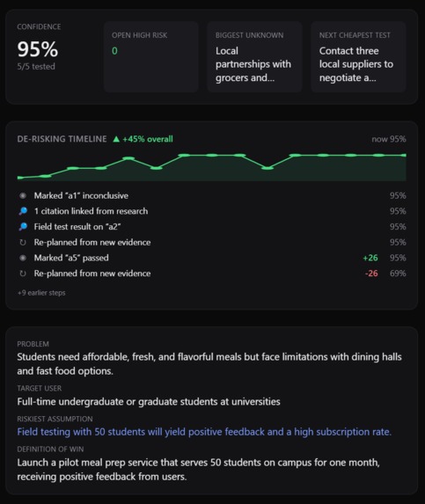Open the Biggest Unknown card

click(x=254, y=57)
